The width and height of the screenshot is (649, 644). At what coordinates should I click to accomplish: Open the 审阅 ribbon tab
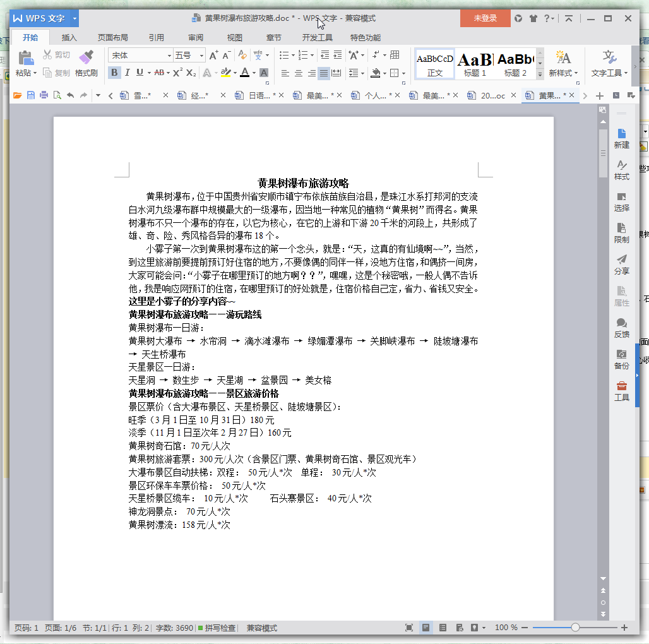(195, 38)
